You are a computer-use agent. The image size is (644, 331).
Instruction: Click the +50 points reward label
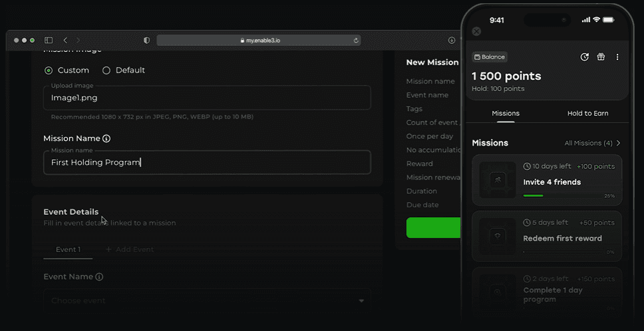[x=597, y=223]
